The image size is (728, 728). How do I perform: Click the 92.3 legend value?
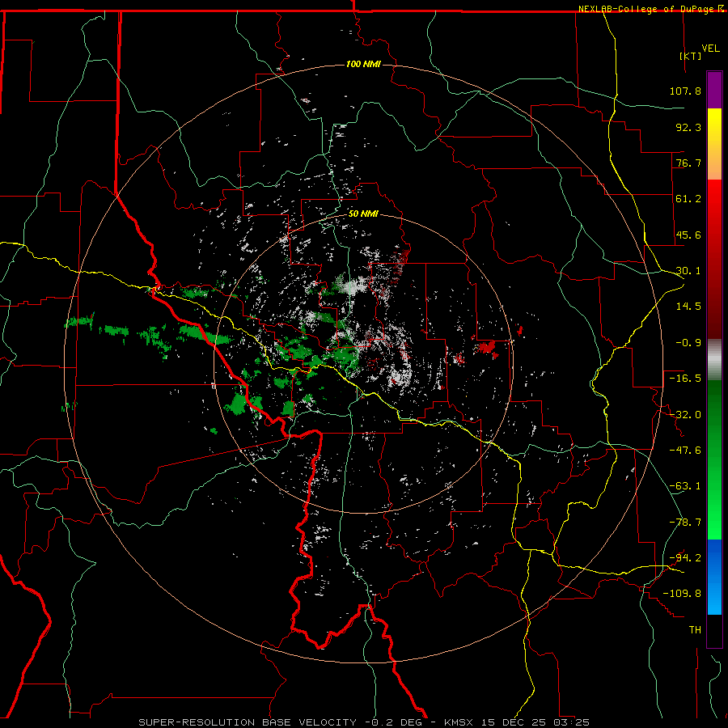click(688, 127)
